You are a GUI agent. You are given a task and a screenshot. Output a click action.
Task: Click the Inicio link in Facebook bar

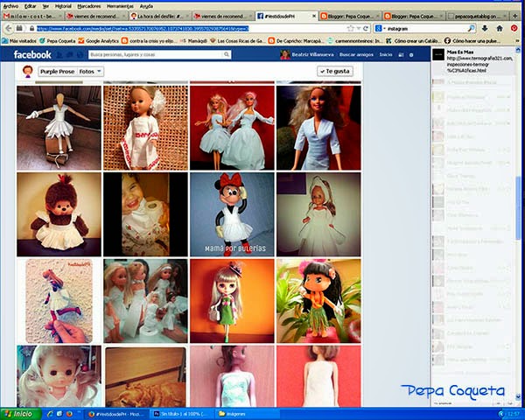click(x=386, y=54)
